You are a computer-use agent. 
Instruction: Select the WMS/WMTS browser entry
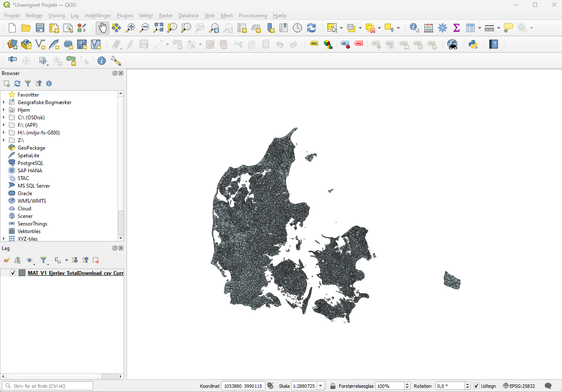coord(32,201)
